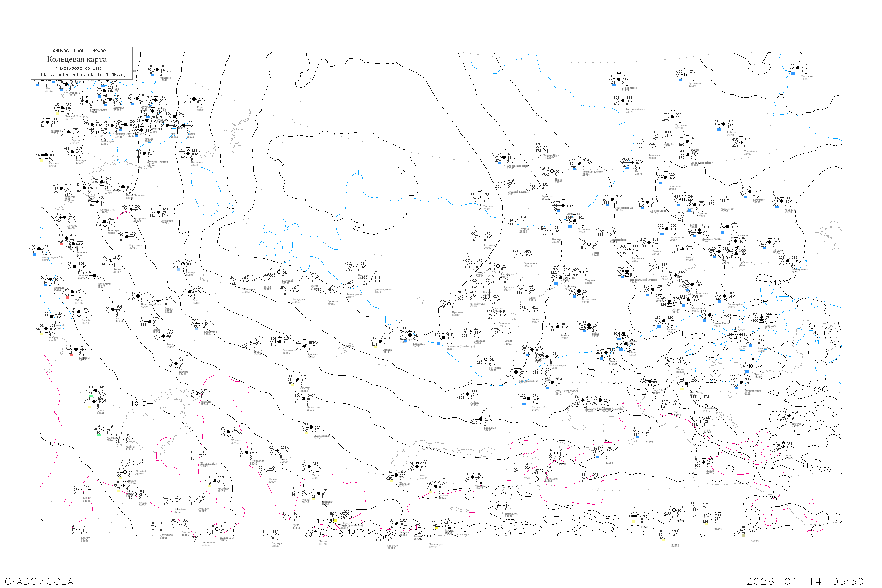Click the Алейск 29937 station circle symbol
The height and width of the screenshot is (588, 882).
pyautogui.click(x=558, y=327)
